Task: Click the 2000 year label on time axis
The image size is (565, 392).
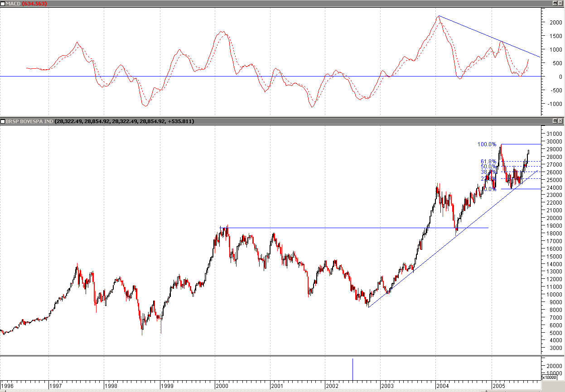Action: pyautogui.click(x=222, y=386)
